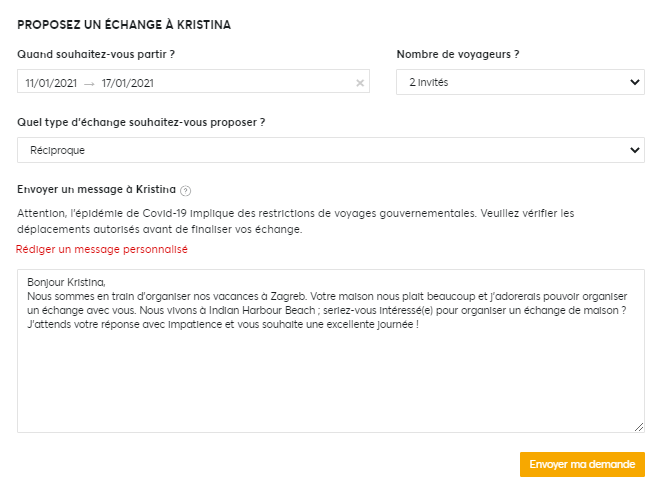Select the end date 17/01/2021
The image size is (664, 491).
[x=127, y=83]
